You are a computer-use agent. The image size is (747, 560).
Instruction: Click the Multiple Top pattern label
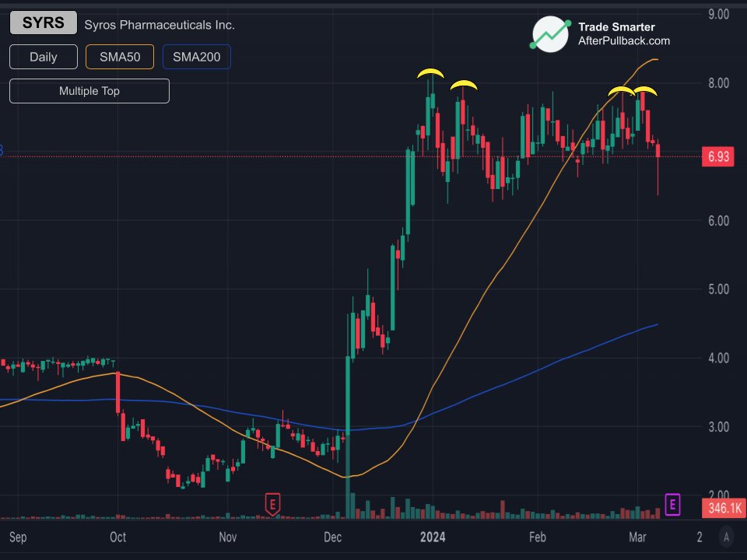click(89, 91)
